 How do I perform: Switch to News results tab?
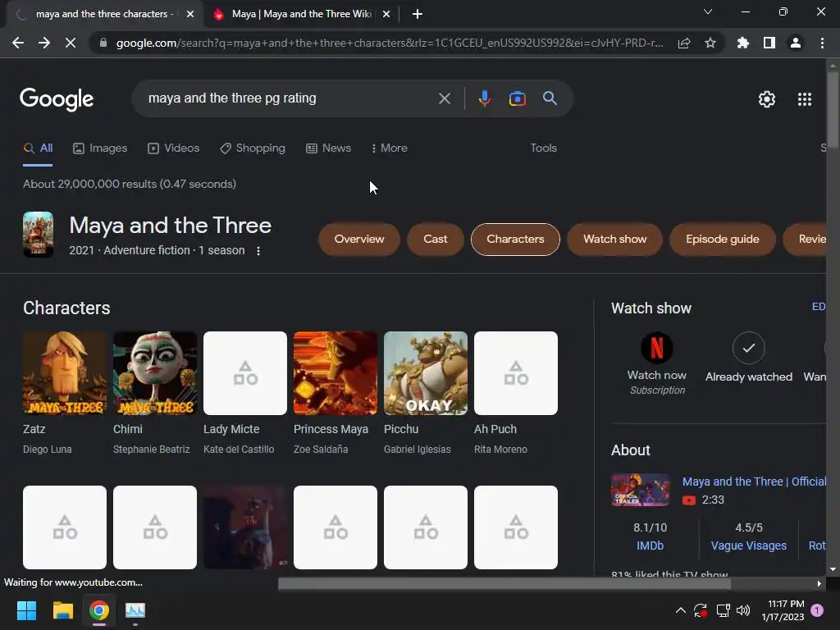(328, 148)
